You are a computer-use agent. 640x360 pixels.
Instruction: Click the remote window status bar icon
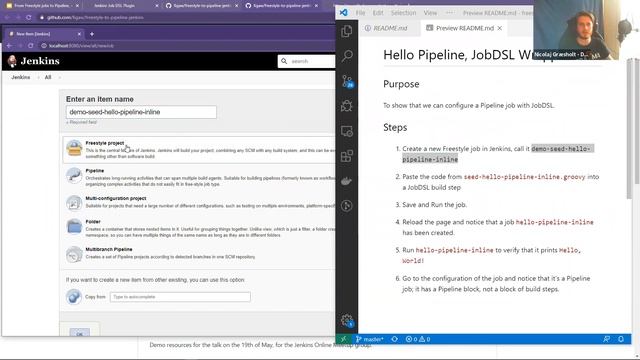[x=343, y=339]
